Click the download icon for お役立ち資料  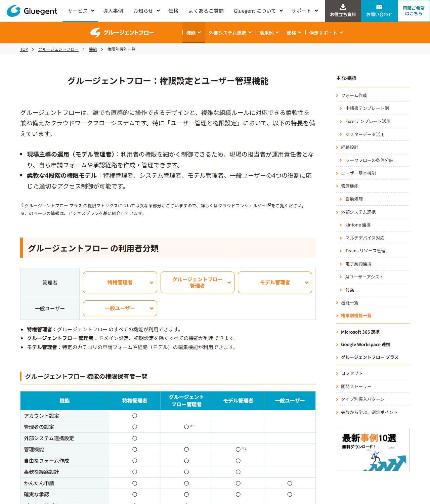tap(343, 7)
